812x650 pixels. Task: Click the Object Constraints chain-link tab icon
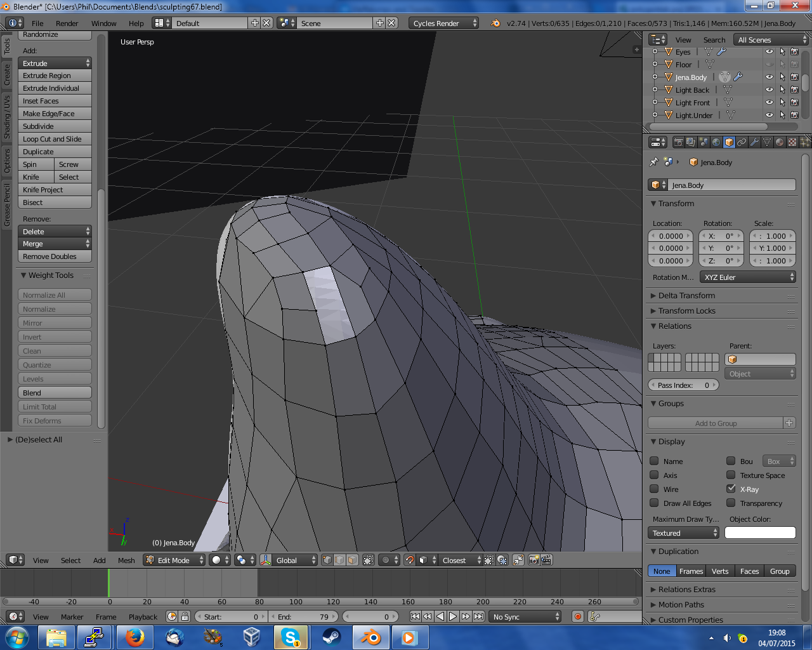tap(742, 142)
